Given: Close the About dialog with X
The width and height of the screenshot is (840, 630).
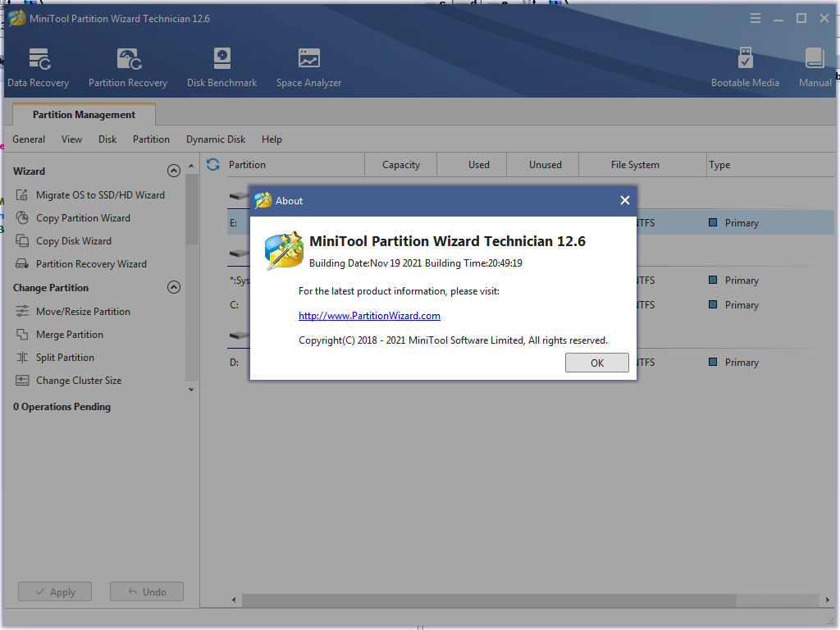Looking at the screenshot, I should pos(624,200).
